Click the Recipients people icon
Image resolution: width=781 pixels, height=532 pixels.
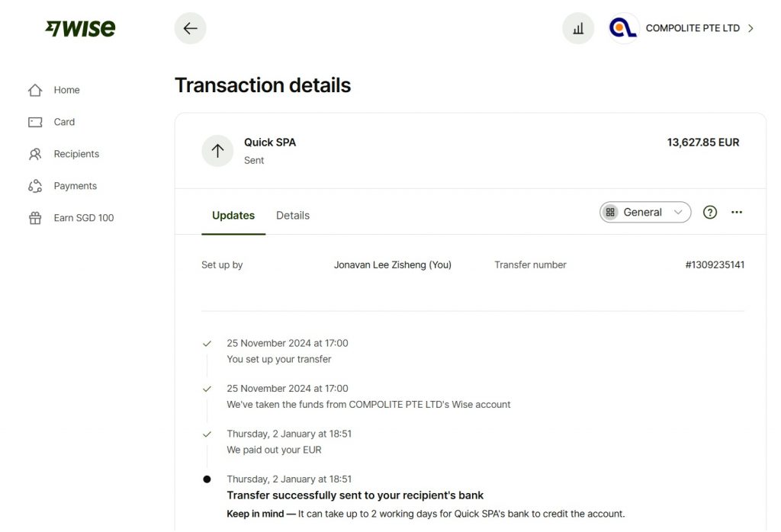pos(35,154)
